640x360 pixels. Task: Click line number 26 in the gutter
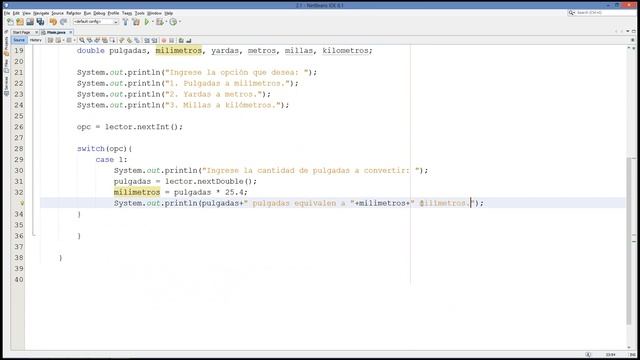(x=19, y=127)
